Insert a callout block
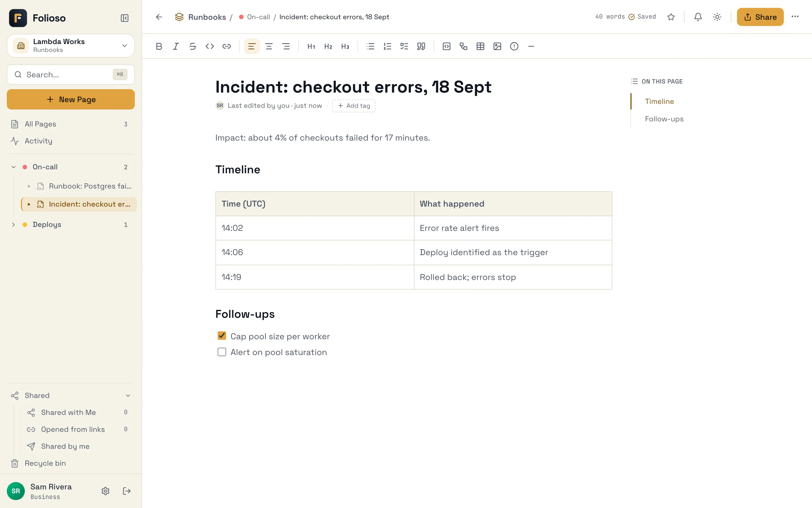Viewport: 812px width, 508px height. 514,46
